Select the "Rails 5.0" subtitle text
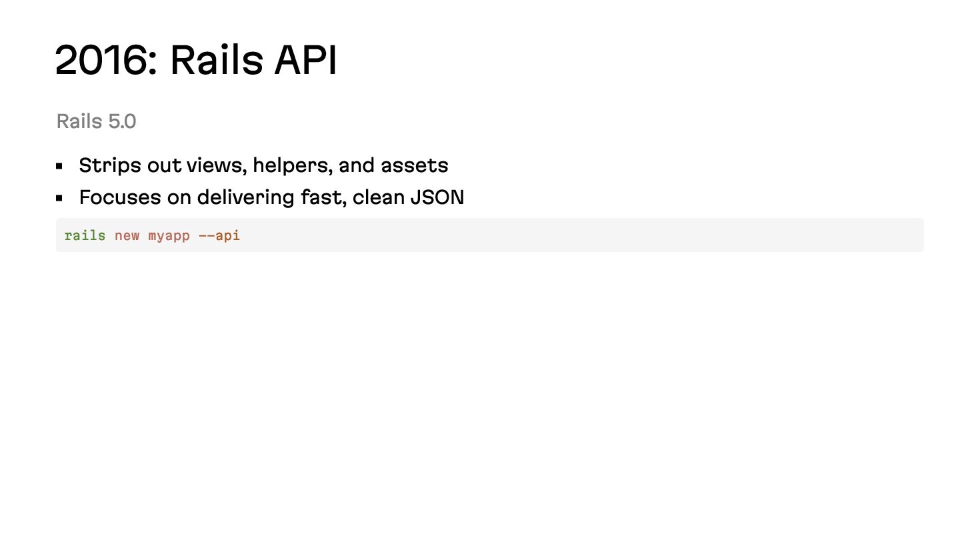The height and width of the screenshot is (552, 980). coord(96,121)
